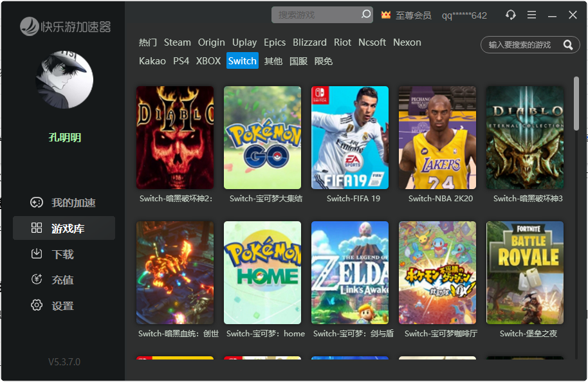Click the gear icon for 设置

click(x=37, y=305)
